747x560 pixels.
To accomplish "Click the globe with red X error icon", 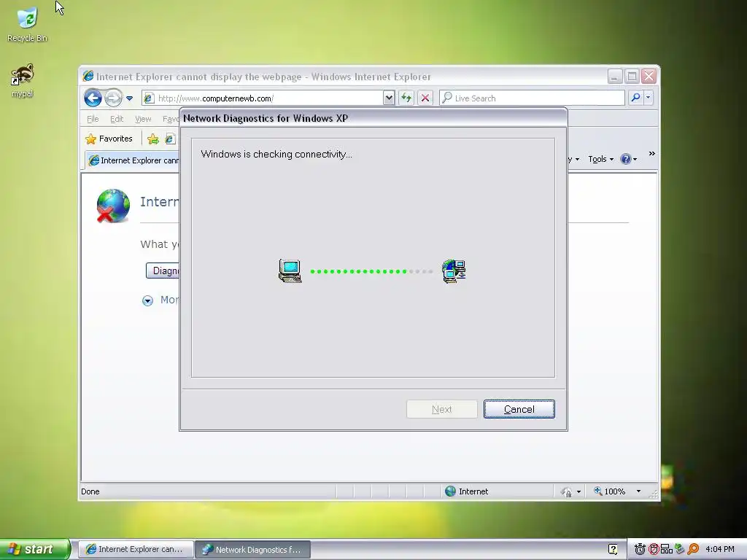I will click(x=113, y=206).
